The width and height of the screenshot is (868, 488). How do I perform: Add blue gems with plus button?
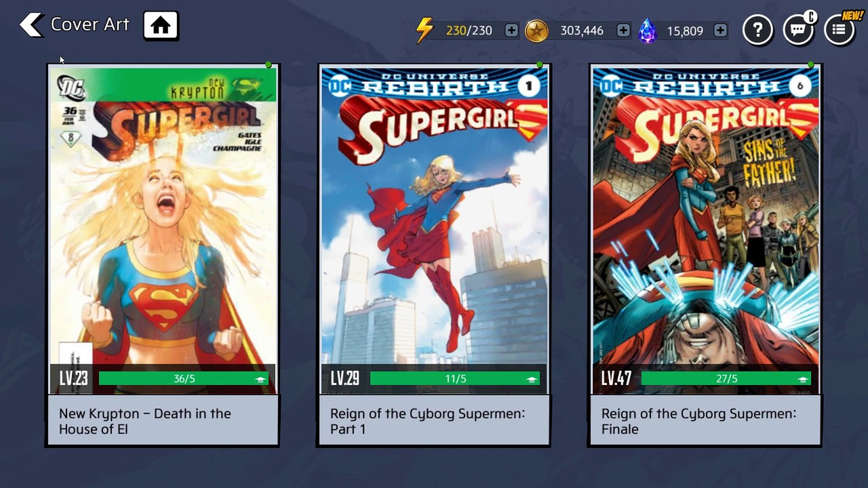click(720, 30)
